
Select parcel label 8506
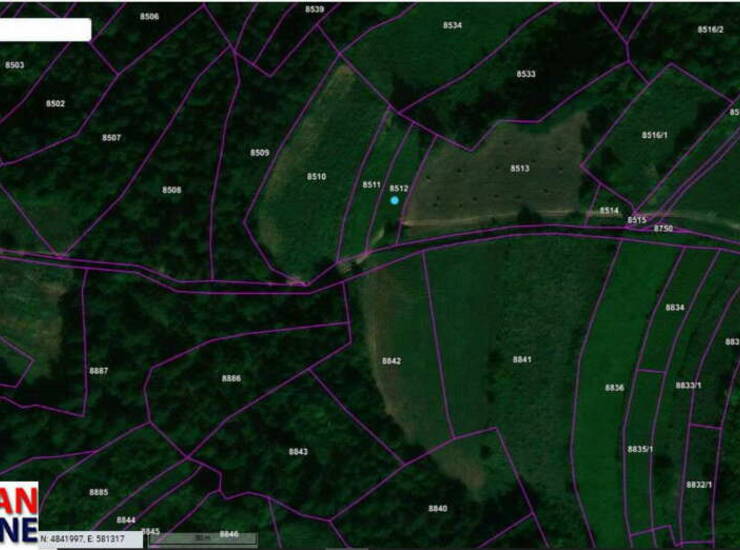tap(149, 17)
